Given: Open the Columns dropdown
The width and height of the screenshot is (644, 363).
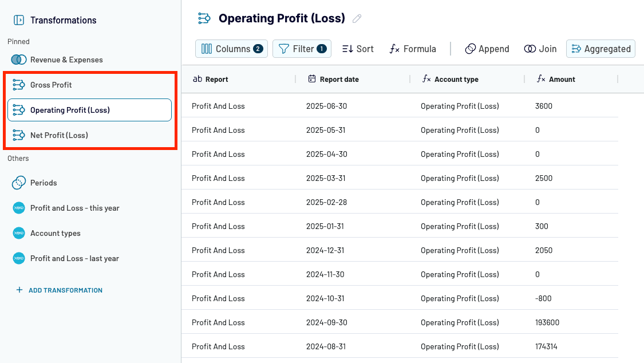Looking at the screenshot, I should pyautogui.click(x=231, y=49).
